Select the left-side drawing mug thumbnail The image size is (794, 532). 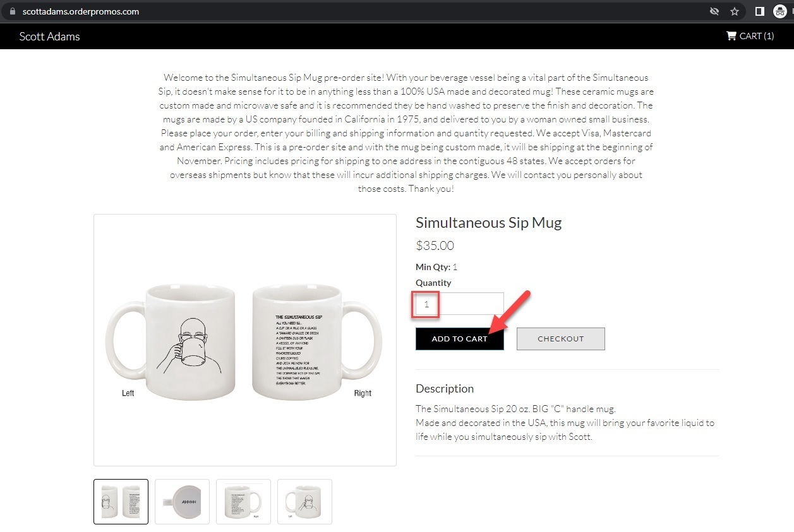304,502
